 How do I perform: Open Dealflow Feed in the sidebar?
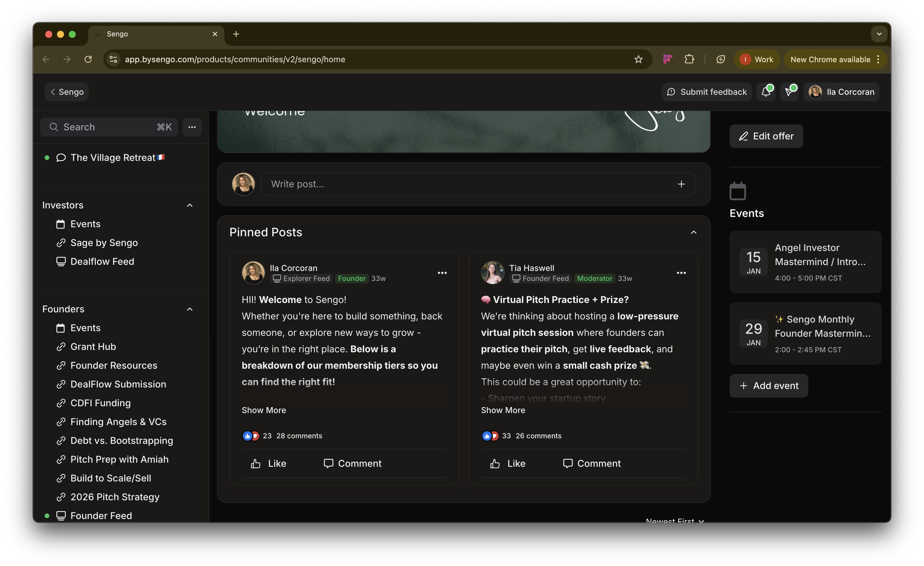(x=102, y=262)
